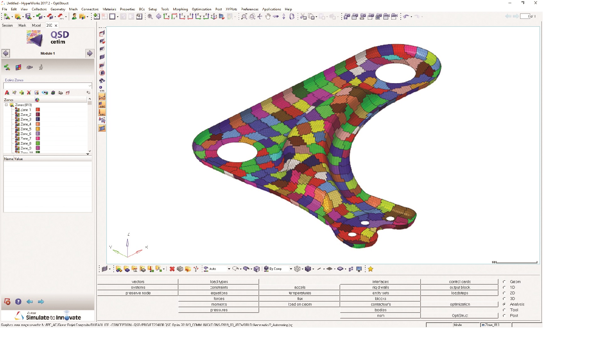Click the zoom fit magnifier icon
Viewport: 603px width, 364px height.
click(150, 17)
